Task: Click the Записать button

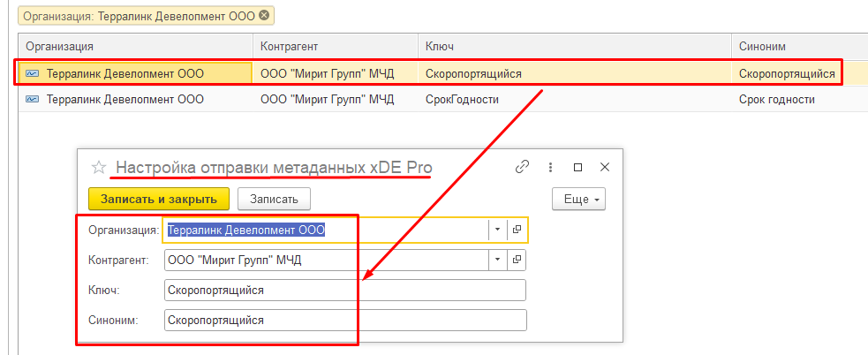Action: [x=274, y=199]
